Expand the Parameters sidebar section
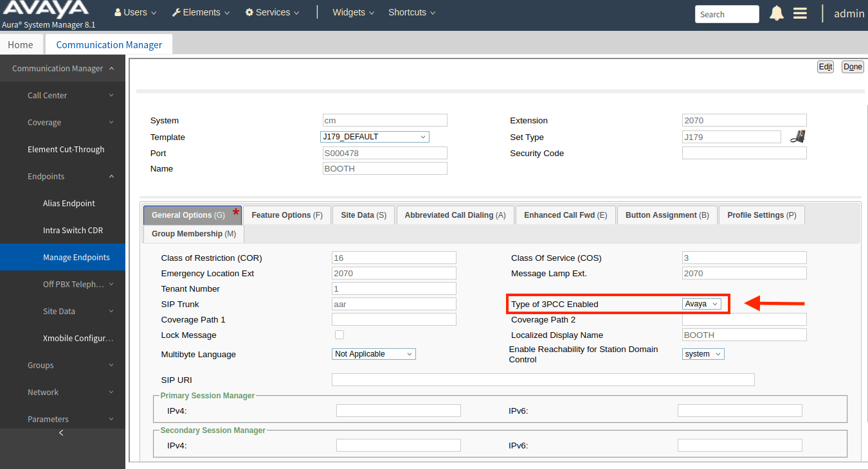 pyautogui.click(x=62, y=419)
